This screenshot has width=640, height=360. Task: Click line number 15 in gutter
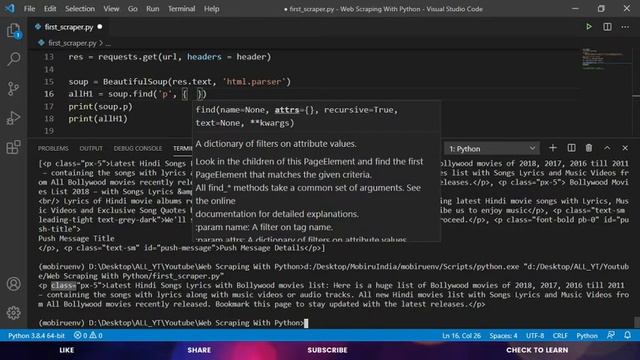[49, 82]
